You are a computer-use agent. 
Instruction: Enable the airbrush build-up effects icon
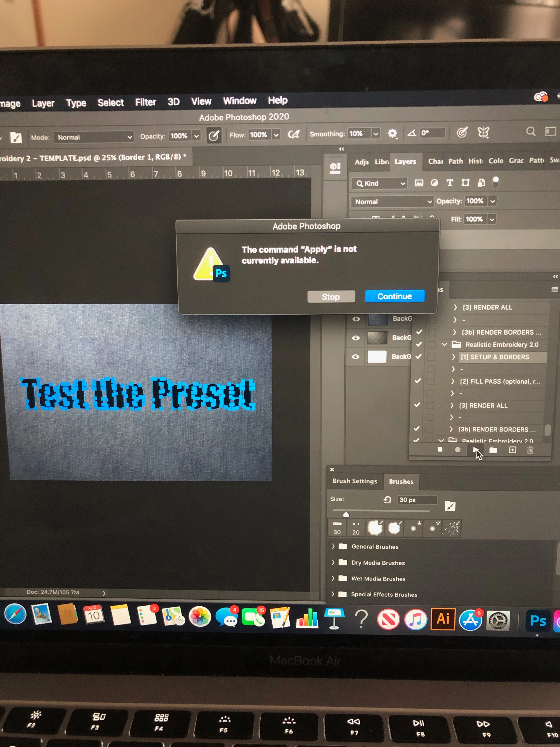pyautogui.click(x=294, y=135)
